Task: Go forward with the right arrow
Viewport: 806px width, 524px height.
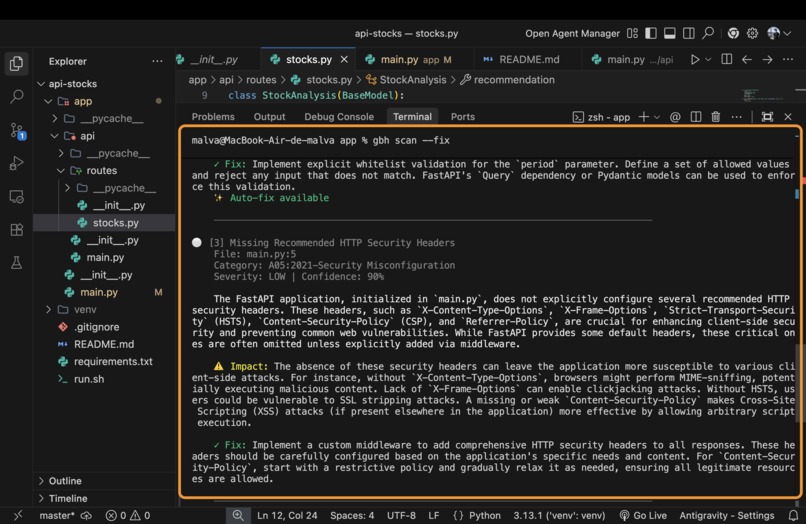Action: [767, 60]
